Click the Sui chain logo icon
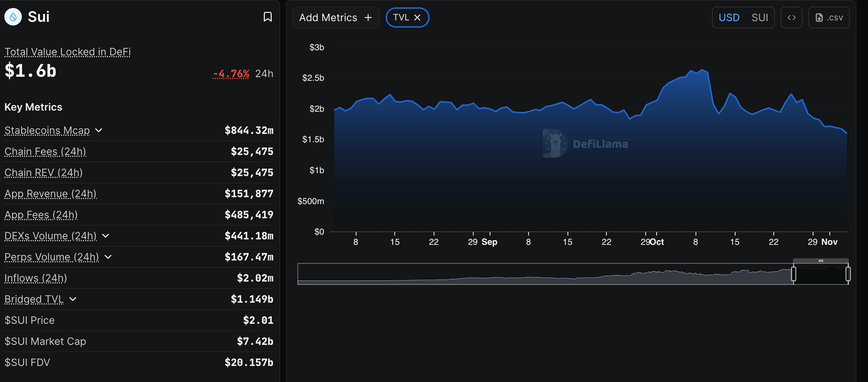Viewport: 868px width, 382px height. point(13,17)
